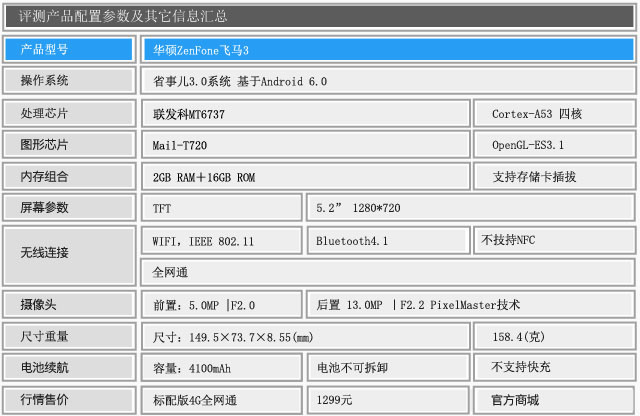This screenshot has width=640, height=416.
Task: Click the 后置 13.0MP PixelMaster技术 cell
Action: (471, 305)
